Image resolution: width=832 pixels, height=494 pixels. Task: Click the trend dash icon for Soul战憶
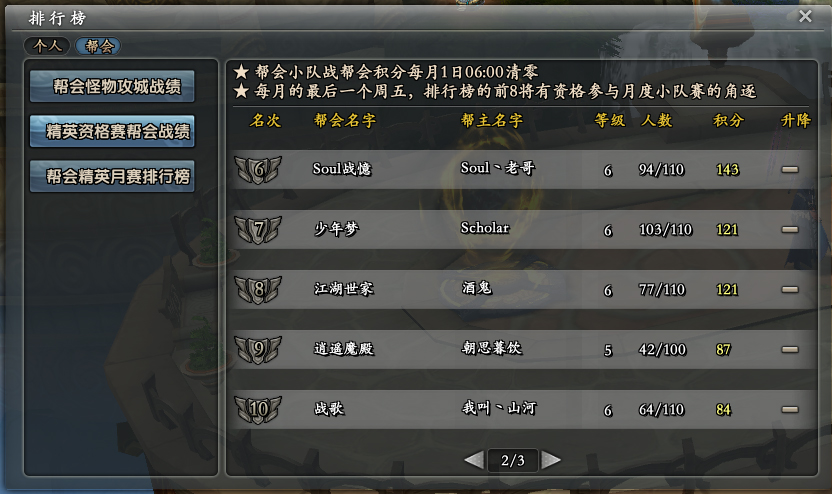pos(790,169)
